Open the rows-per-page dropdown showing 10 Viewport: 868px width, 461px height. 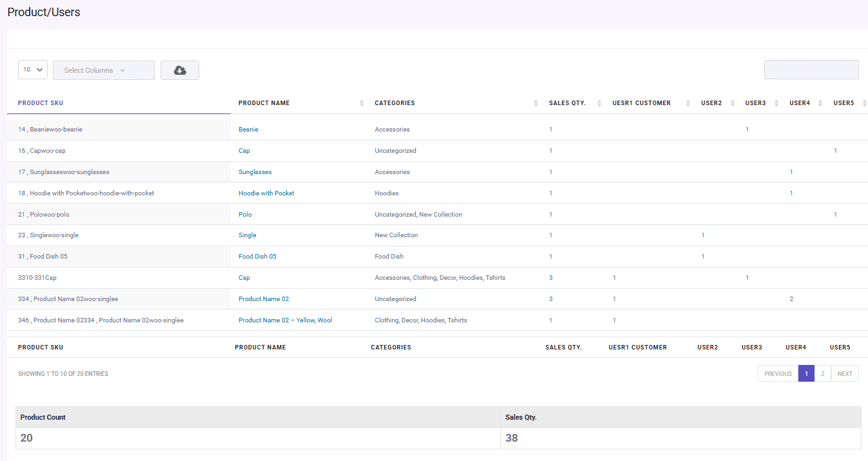click(x=32, y=69)
